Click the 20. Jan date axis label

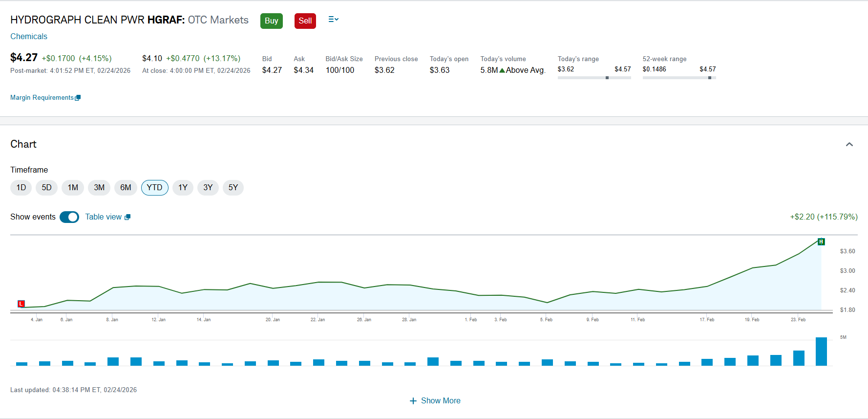pyautogui.click(x=273, y=320)
